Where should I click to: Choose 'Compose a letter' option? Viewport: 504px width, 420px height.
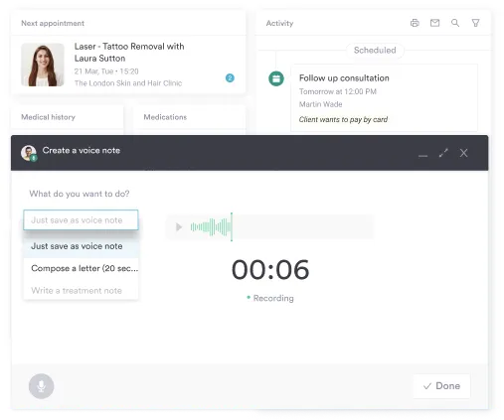81,268
